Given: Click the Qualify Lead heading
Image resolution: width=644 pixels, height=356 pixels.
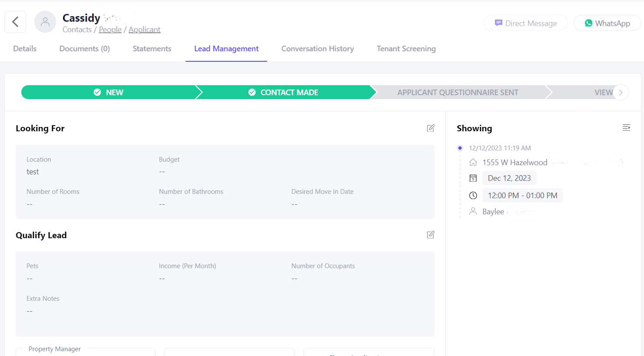Looking at the screenshot, I should coord(41,235).
